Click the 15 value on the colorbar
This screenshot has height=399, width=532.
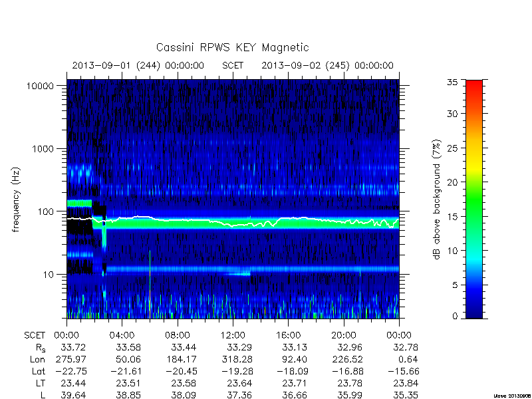click(x=452, y=217)
